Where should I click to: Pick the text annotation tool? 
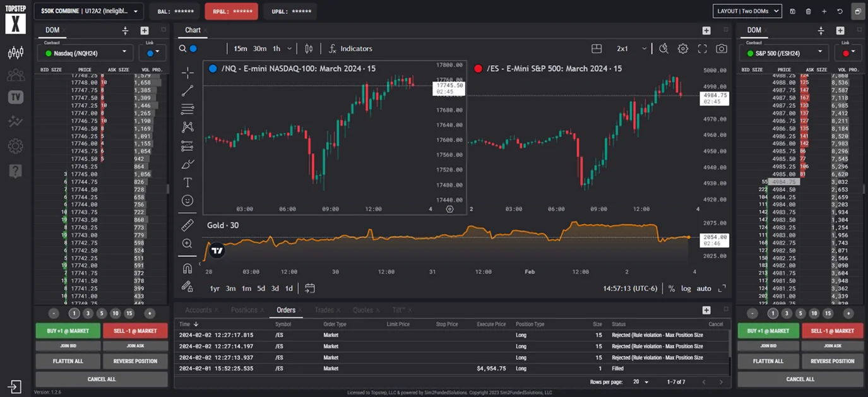pos(187,182)
